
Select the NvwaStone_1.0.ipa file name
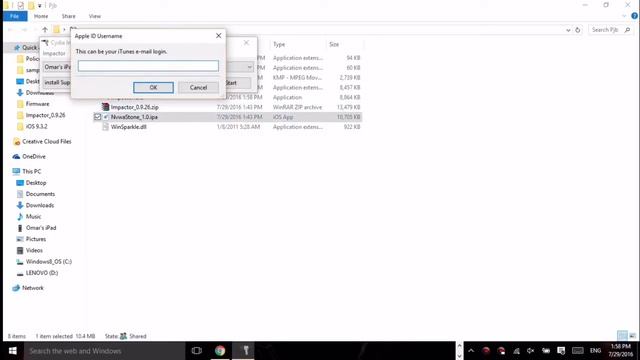(134, 117)
